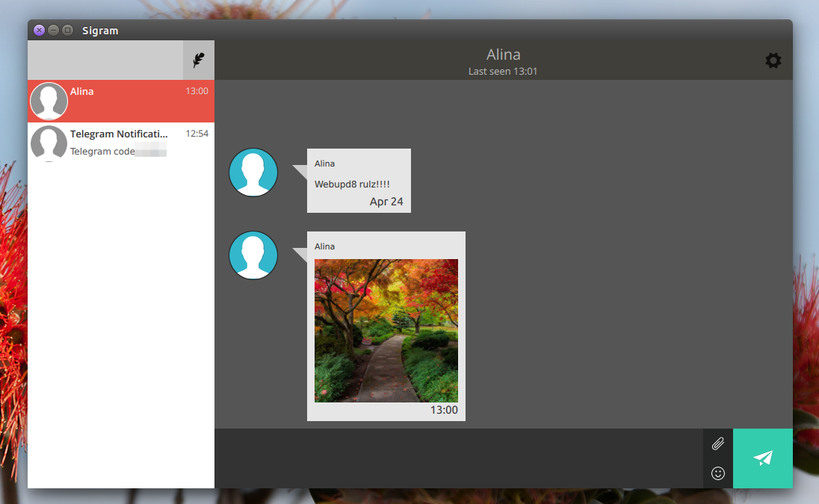Select the Alina chat in contact list
The width and height of the screenshot is (819, 504).
click(x=120, y=102)
